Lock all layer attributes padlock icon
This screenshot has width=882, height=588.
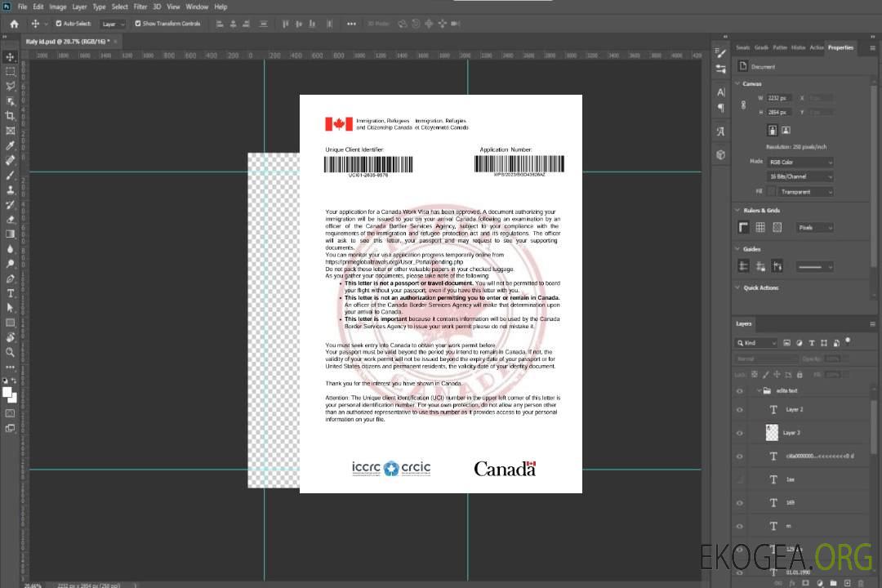(x=800, y=375)
